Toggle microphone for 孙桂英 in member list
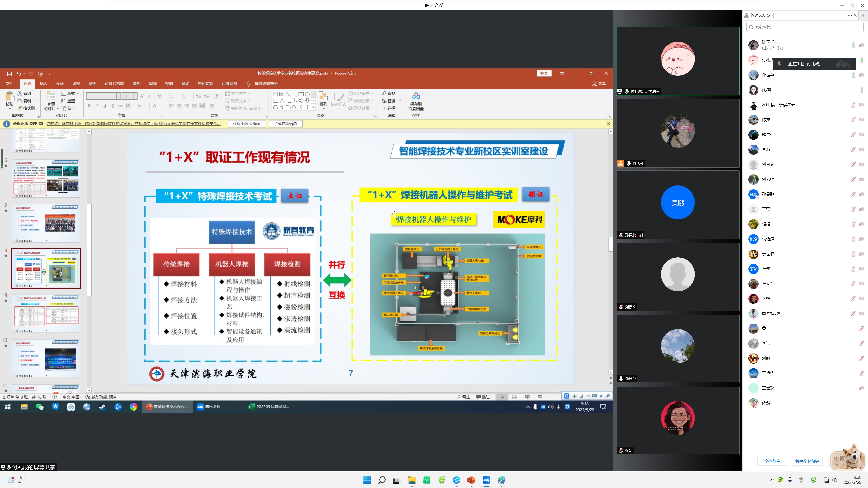 tap(853, 75)
